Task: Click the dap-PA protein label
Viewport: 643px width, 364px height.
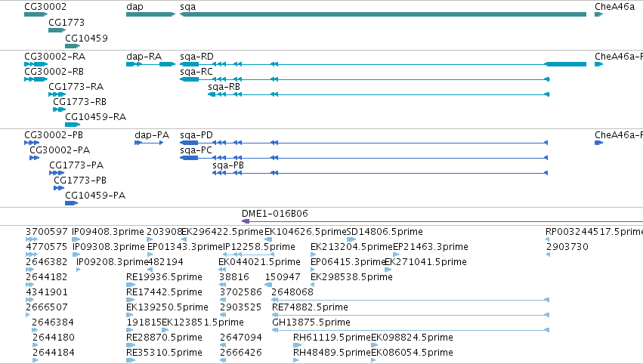Action: click(152, 135)
